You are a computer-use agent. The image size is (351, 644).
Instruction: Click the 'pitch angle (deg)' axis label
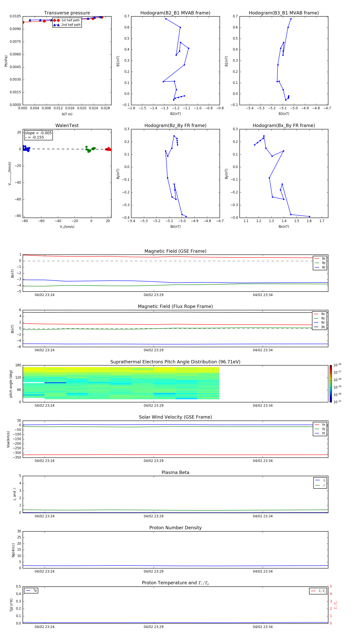[x=11, y=384]
